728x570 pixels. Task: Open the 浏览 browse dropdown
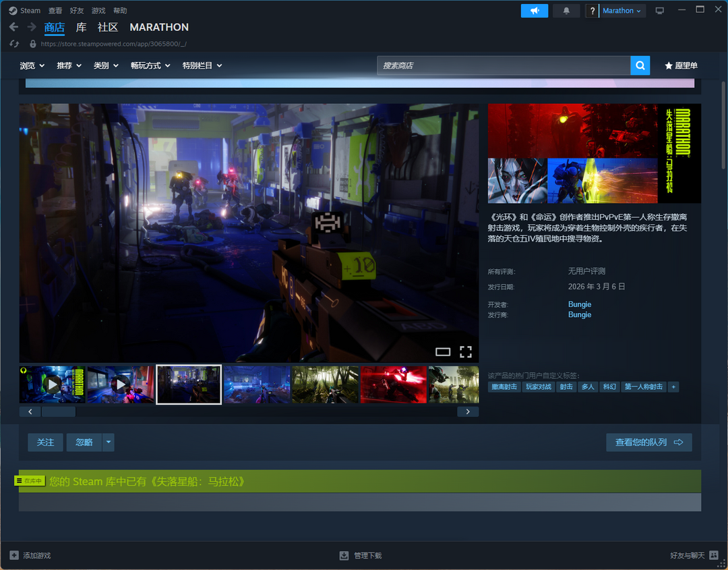coord(32,65)
